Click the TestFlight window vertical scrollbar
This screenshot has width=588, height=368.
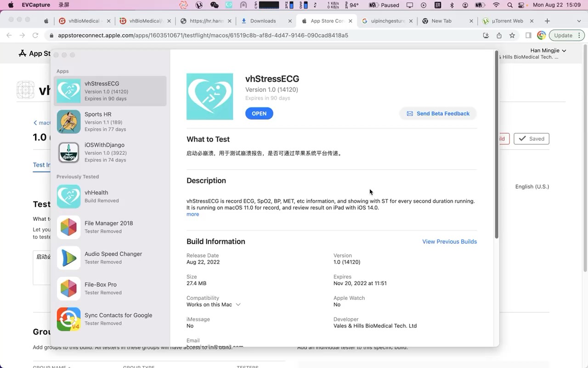click(497, 145)
